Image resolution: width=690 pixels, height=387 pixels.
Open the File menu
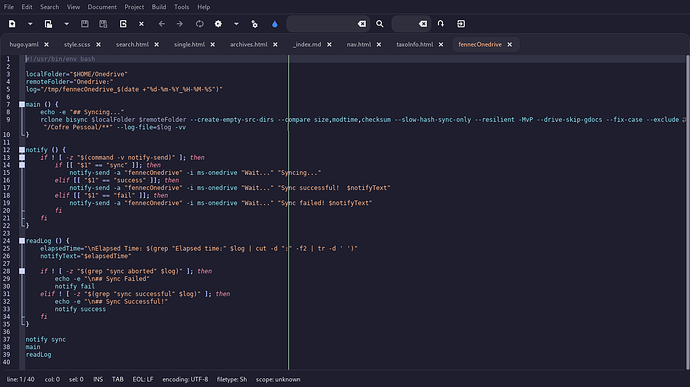pyautogui.click(x=9, y=7)
